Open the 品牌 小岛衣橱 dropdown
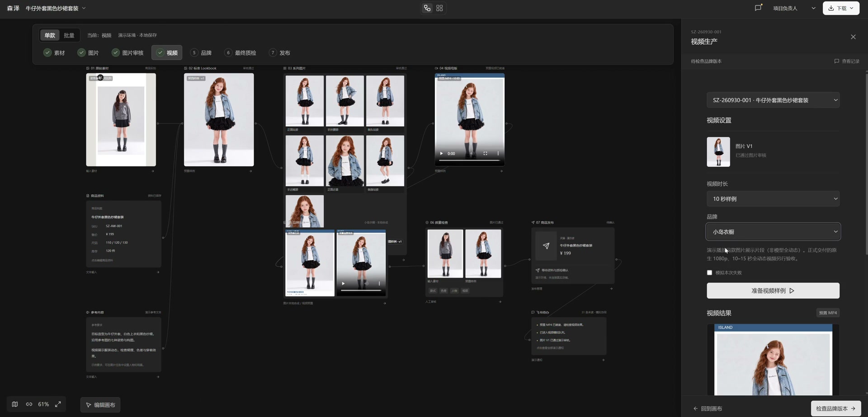 [x=773, y=232]
